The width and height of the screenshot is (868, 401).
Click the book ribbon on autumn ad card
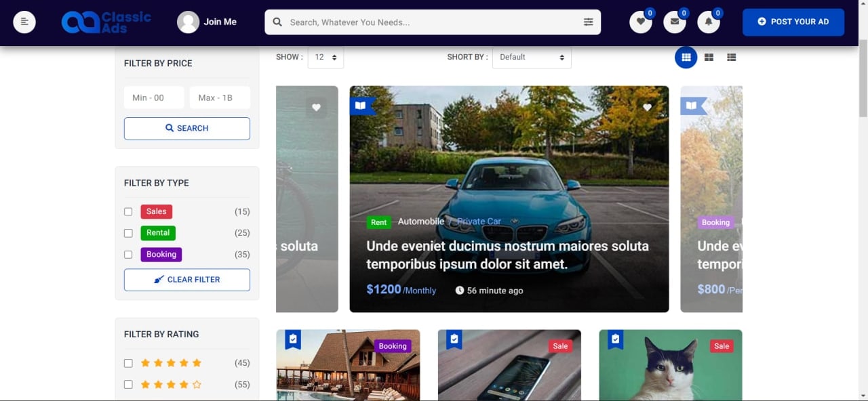tap(692, 106)
